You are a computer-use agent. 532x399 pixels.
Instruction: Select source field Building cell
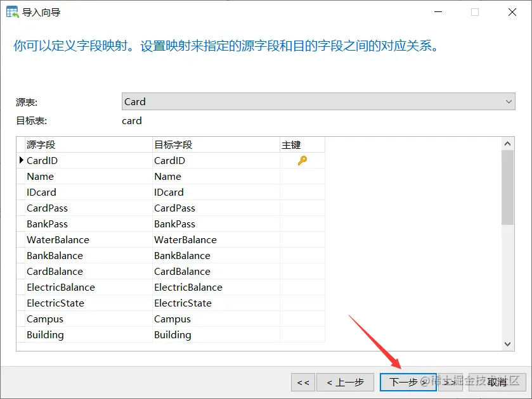pyautogui.click(x=89, y=334)
